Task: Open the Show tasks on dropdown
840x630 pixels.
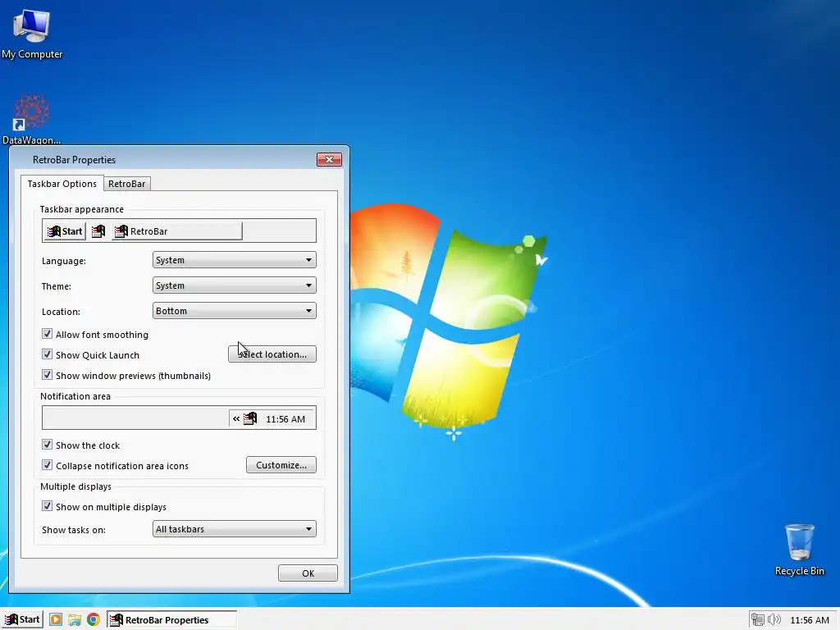Action: [234, 529]
